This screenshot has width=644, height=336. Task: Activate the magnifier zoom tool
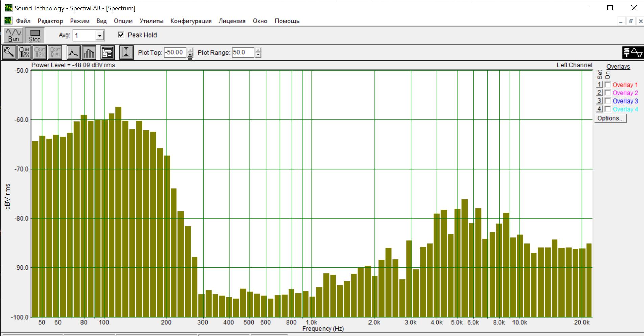(x=9, y=52)
